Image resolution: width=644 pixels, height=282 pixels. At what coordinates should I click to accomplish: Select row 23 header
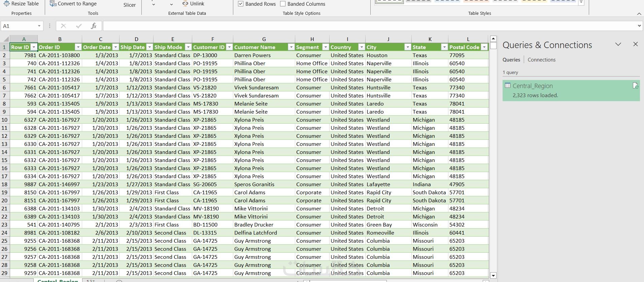pyautogui.click(x=5, y=225)
